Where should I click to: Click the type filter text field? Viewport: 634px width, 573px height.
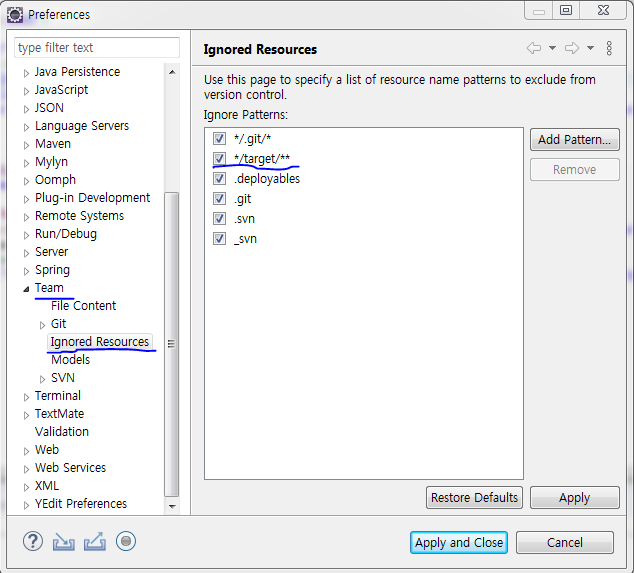point(97,48)
